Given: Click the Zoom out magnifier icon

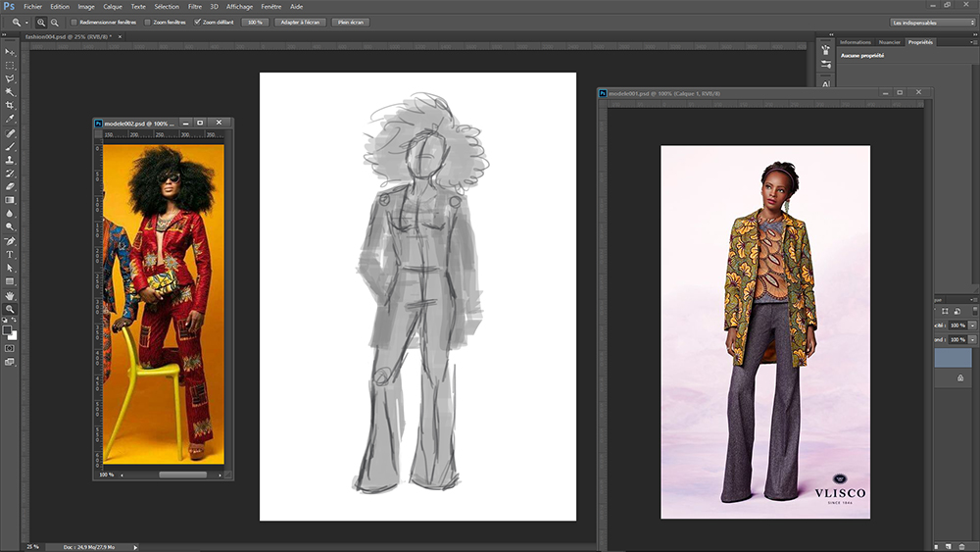Looking at the screenshot, I should [x=54, y=22].
